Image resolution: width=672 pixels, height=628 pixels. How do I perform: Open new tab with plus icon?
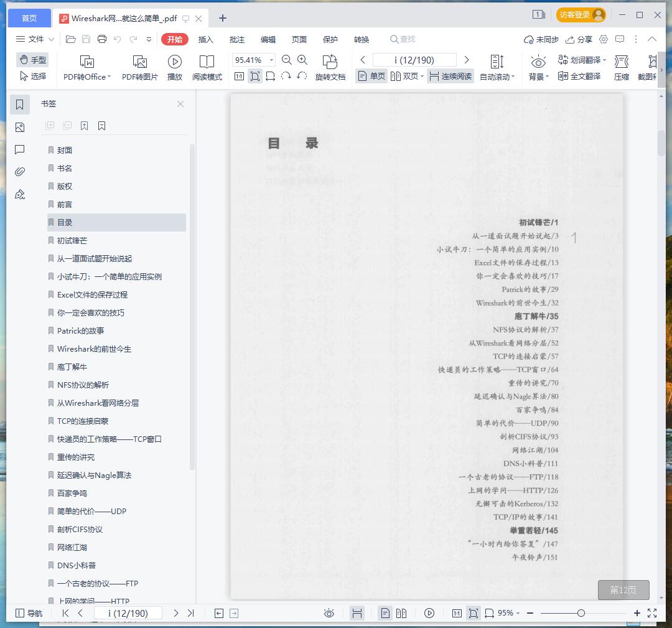tap(222, 18)
